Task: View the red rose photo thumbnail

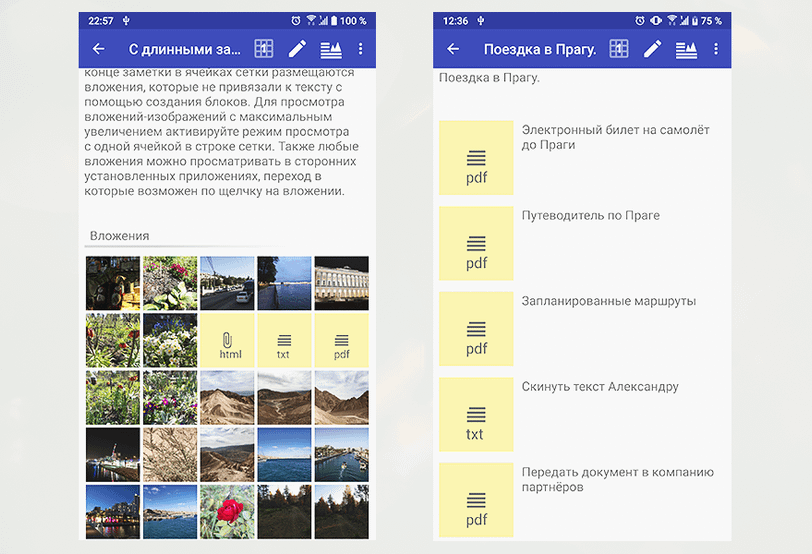Action: coord(227,511)
